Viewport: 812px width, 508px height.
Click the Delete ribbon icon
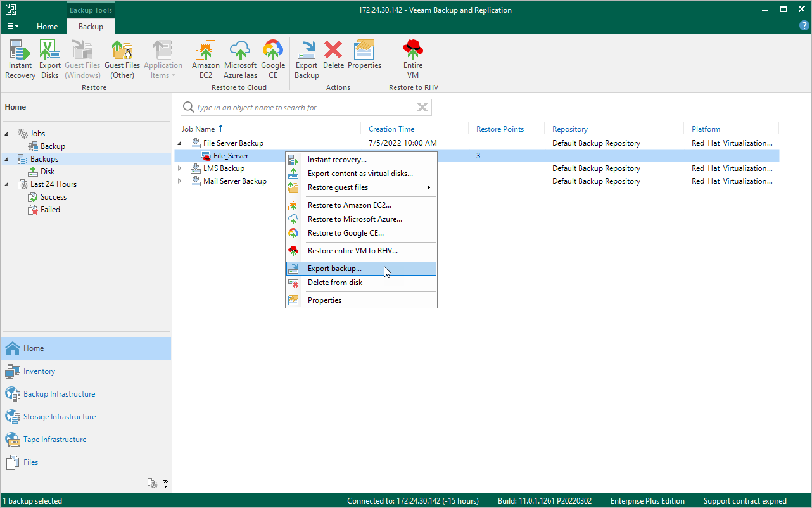pyautogui.click(x=333, y=55)
